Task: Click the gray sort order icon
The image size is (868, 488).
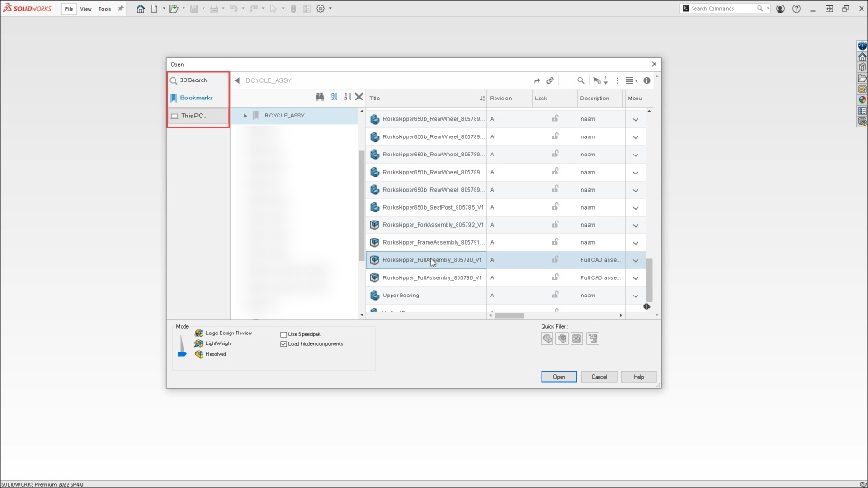Action: tap(347, 97)
